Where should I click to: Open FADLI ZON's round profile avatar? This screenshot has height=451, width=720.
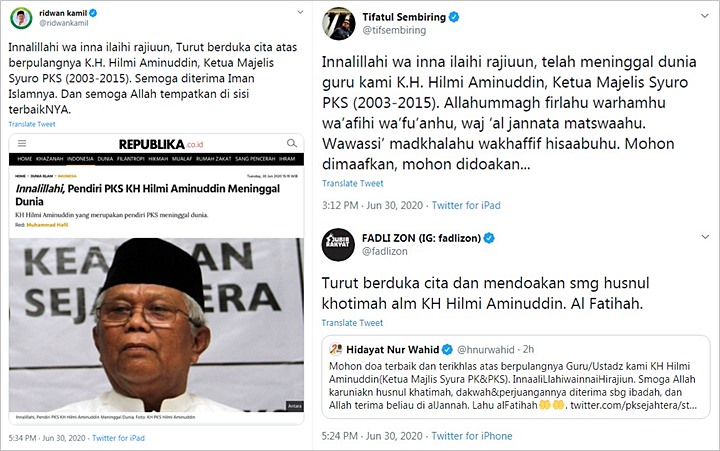pyautogui.click(x=338, y=244)
